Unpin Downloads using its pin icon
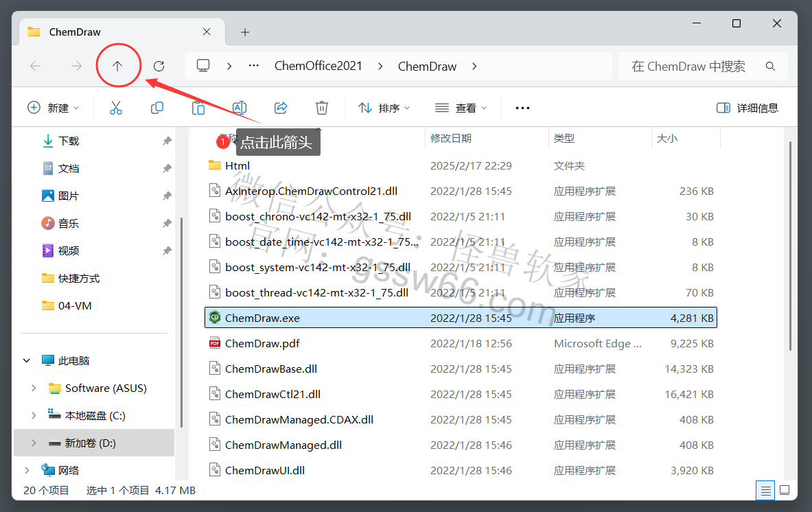Image resolution: width=812 pixels, height=512 pixels. 167,141
